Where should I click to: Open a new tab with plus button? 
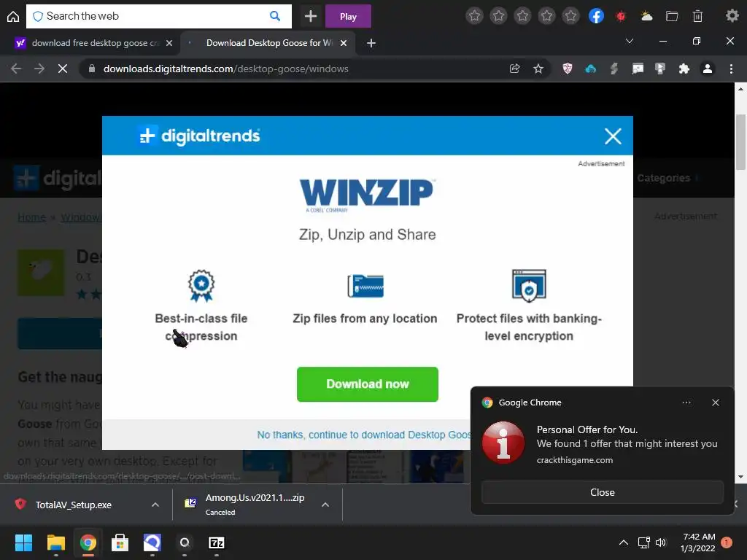coord(371,43)
